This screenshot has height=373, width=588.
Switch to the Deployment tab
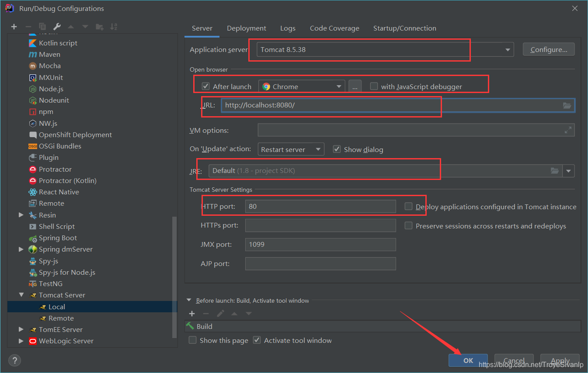point(247,28)
